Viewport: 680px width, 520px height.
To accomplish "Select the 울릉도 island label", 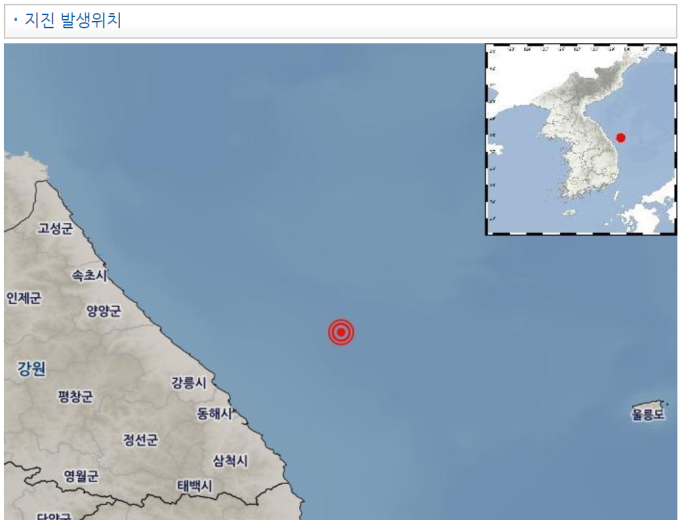I will [647, 415].
